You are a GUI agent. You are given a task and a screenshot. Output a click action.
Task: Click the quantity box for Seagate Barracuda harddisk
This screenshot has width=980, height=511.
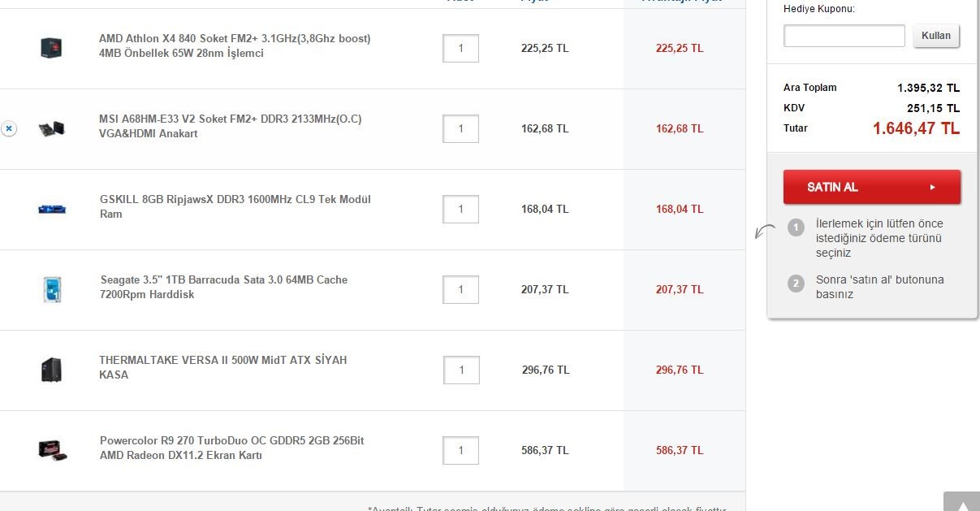[x=460, y=289]
